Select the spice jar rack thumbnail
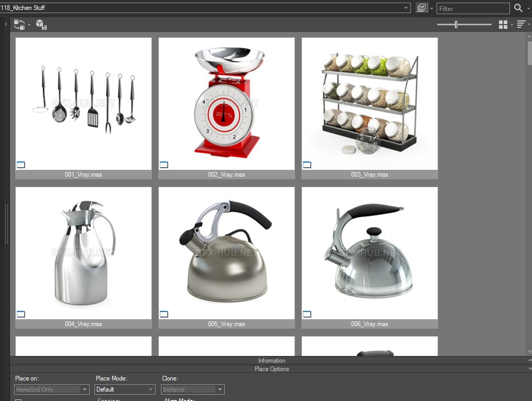532x401 pixels. point(370,103)
